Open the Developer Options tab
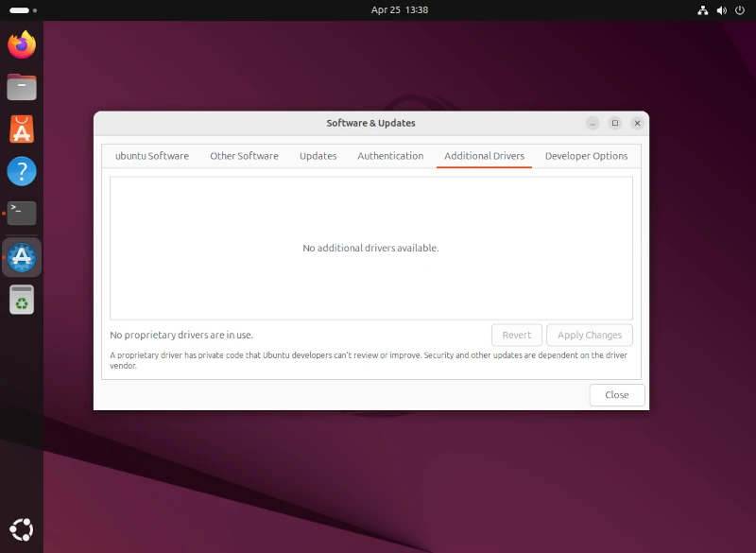Screen dimensions: 756x553 coord(586,156)
